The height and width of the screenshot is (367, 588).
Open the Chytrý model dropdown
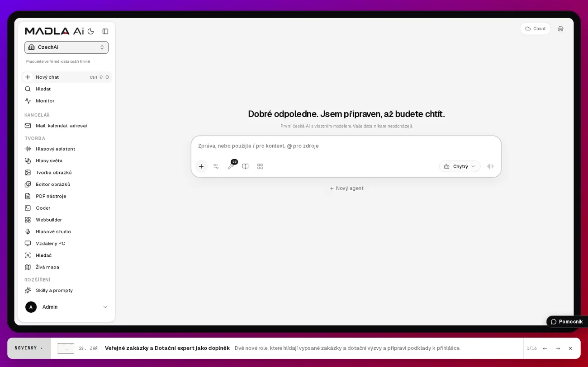460,166
